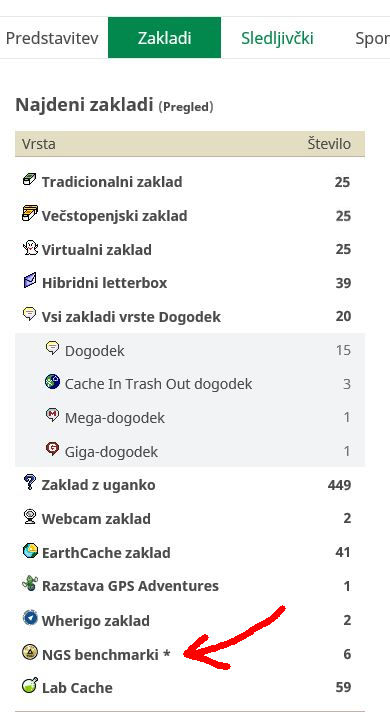This screenshot has height=712, width=390.
Task: Click the Lab Cache flask icon
Action: pos(30,685)
